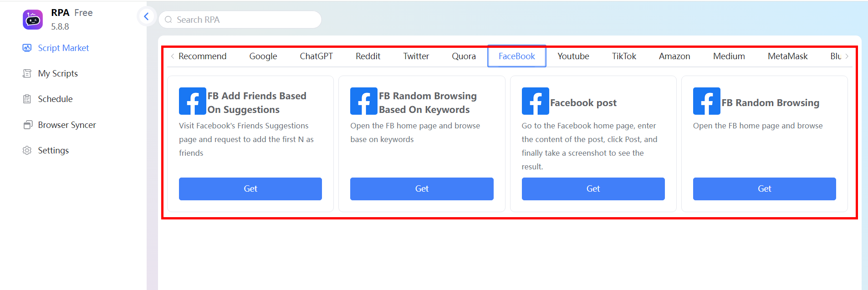Click the Schedule sidebar icon
Screen dimensions: 868x290
click(x=27, y=99)
